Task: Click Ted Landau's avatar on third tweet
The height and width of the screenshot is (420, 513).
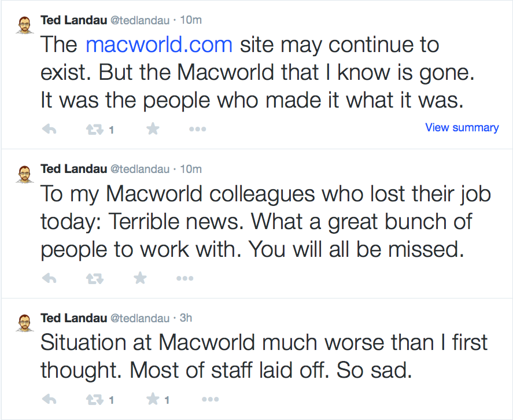Action: tap(24, 323)
